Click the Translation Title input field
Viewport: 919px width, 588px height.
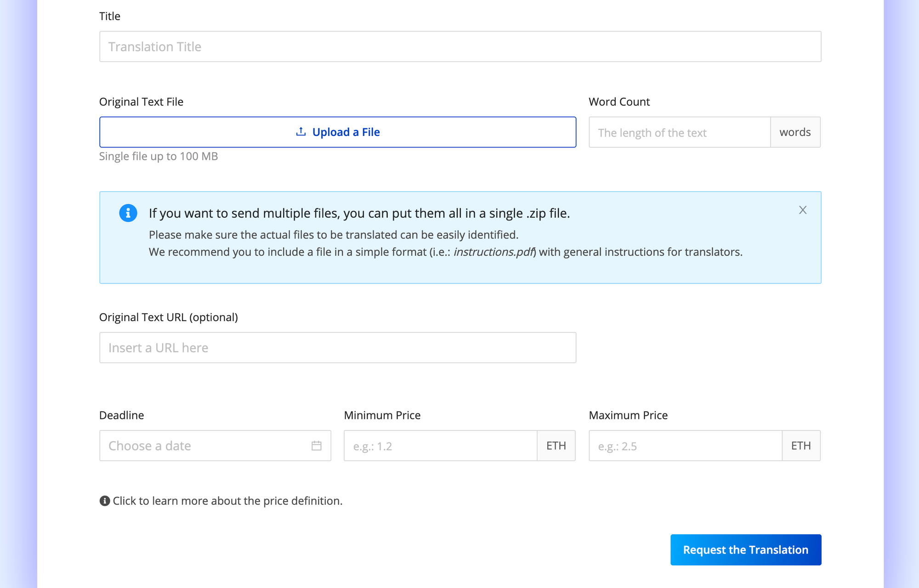coord(459,46)
